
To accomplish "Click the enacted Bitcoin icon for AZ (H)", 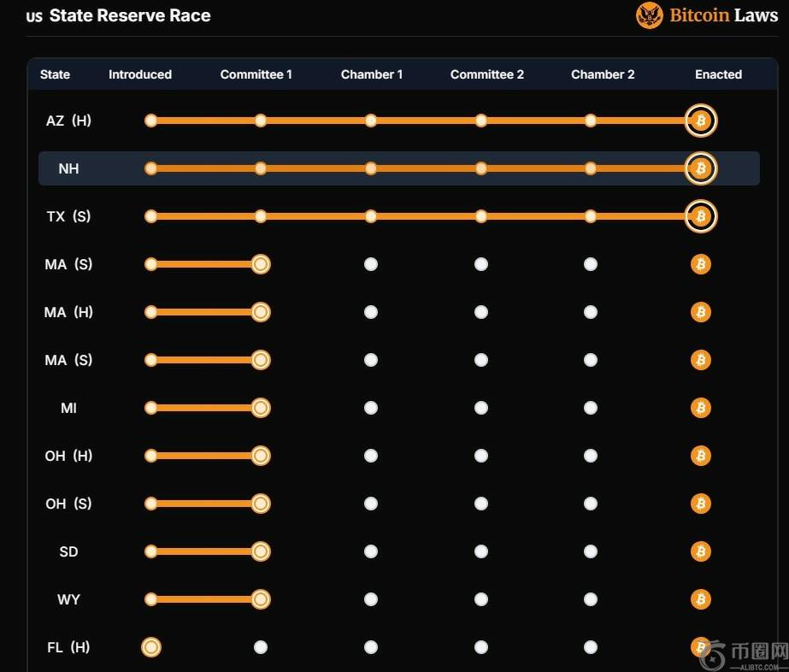I will coord(700,121).
